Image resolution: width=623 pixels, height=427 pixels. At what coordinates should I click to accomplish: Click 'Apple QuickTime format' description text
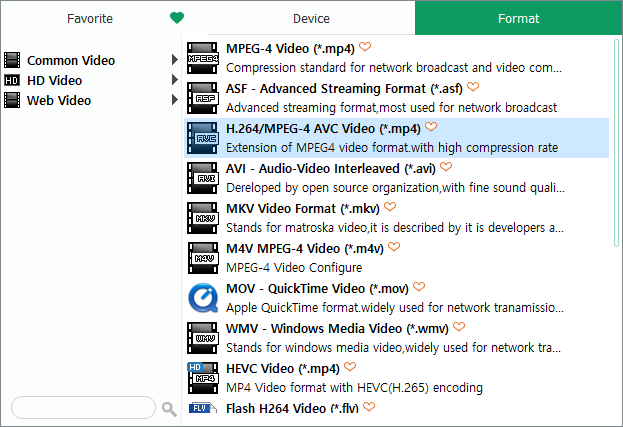[395, 308]
